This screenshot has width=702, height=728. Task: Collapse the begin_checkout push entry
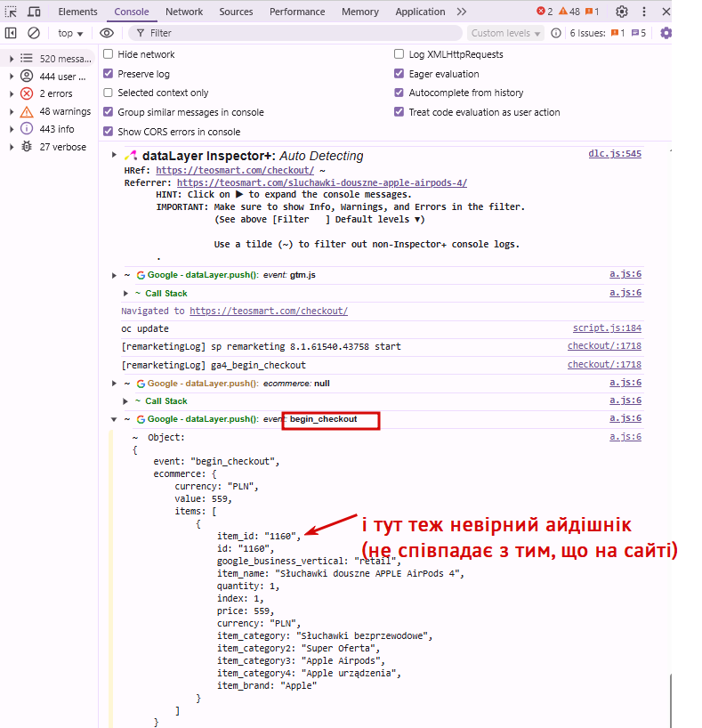click(114, 419)
